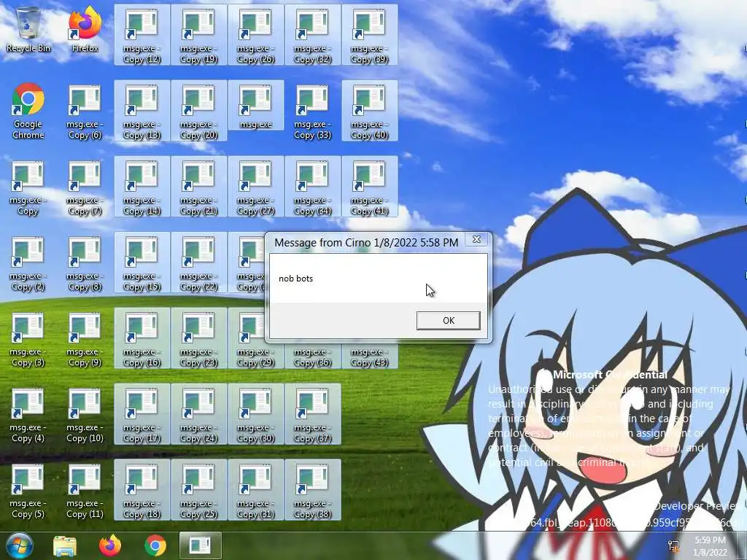Screen dimensions: 747x560
Task: Select msg.exe - Copy (2) icon
Action: tap(28, 262)
